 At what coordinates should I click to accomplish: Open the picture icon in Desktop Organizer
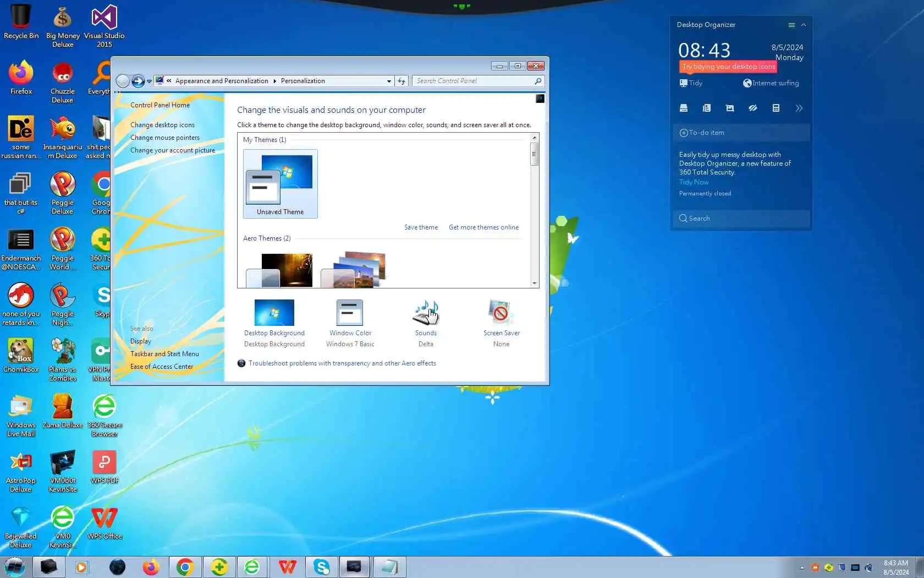(x=730, y=108)
